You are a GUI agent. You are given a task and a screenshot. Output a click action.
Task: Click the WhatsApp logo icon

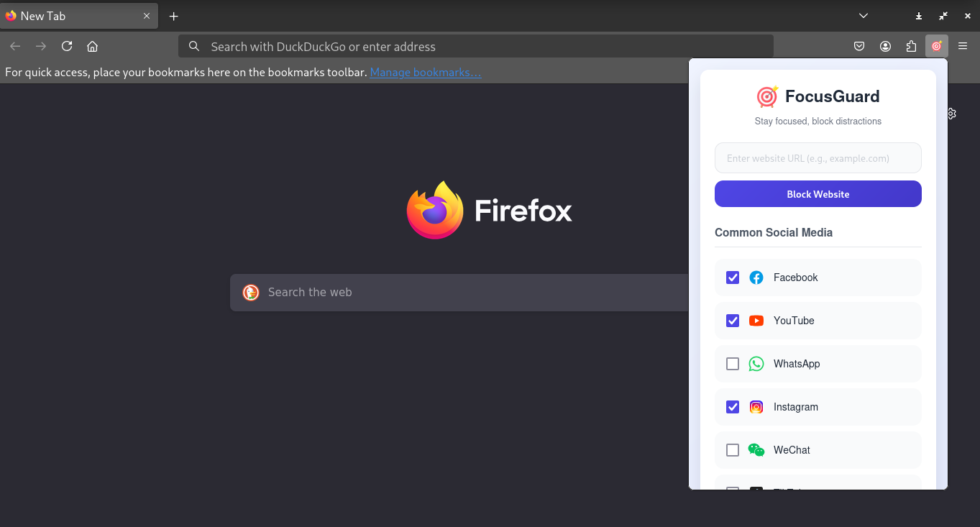pyautogui.click(x=756, y=364)
